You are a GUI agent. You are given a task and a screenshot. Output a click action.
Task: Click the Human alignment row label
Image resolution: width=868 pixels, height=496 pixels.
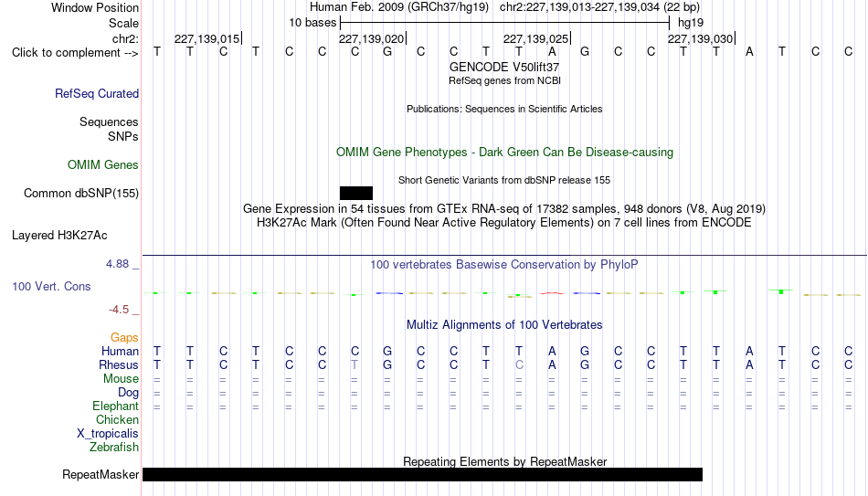[x=120, y=352]
